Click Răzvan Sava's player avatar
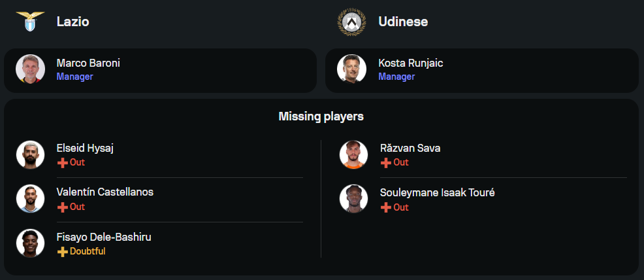 click(x=353, y=155)
